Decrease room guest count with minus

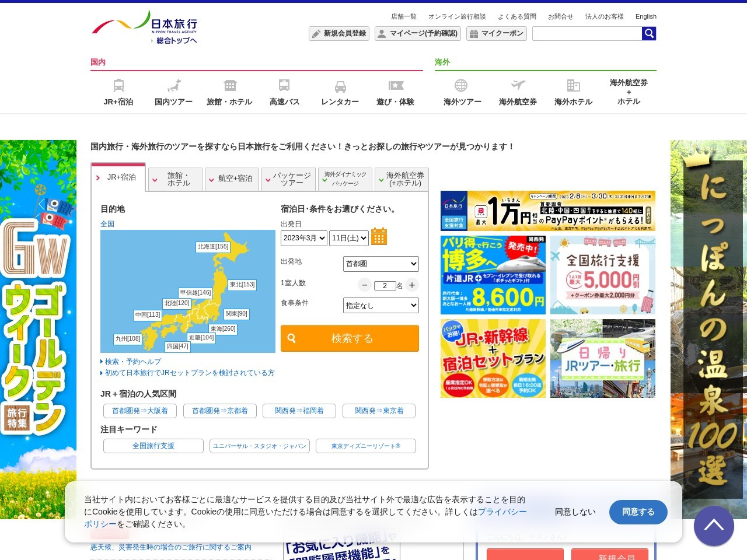(365, 285)
